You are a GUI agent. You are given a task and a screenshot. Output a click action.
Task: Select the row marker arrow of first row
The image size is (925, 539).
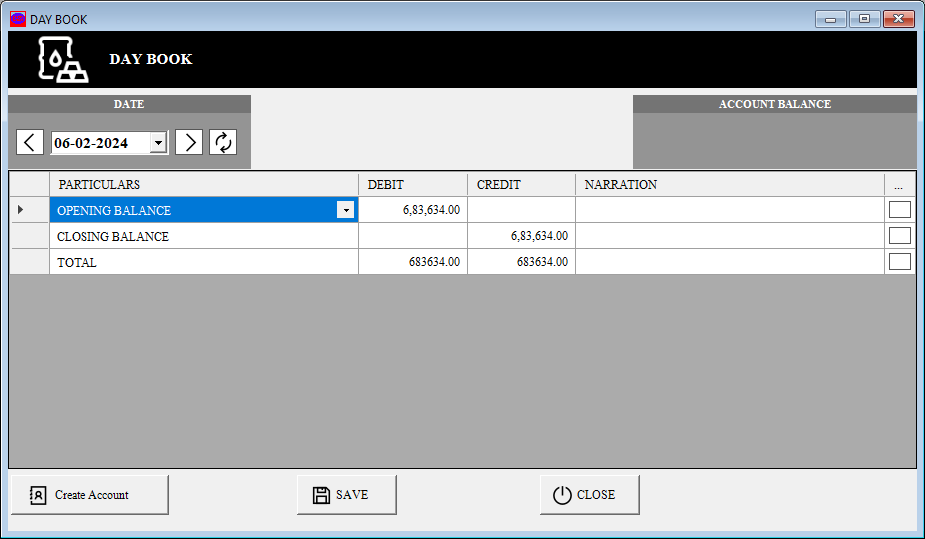click(22, 210)
